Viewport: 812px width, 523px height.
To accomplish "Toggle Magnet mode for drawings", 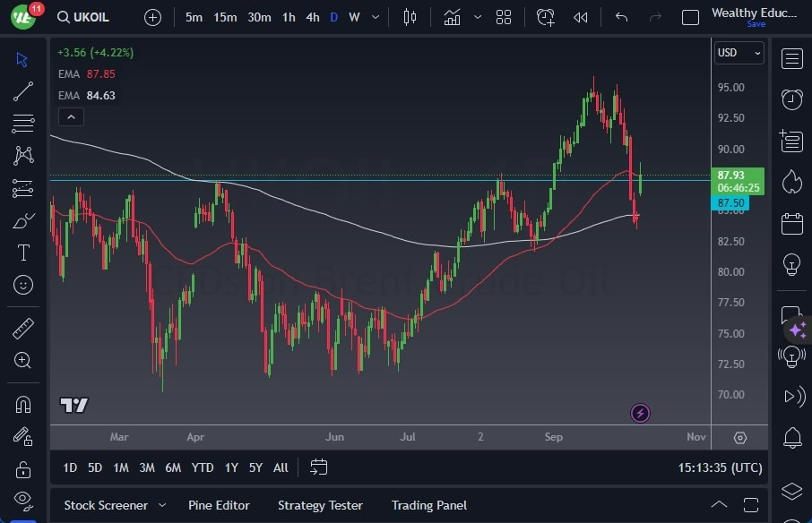I will 23,404.
